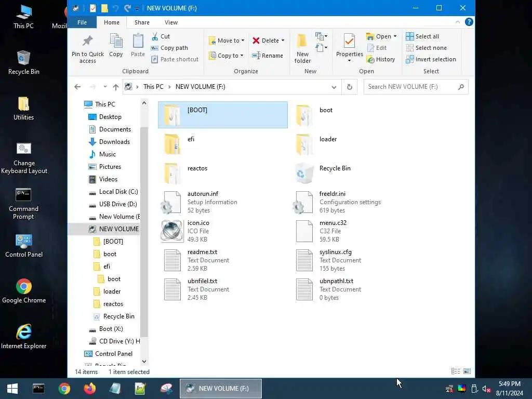Select the Home ribbon tab
Screen dimensions: 532x399
(112, 22)
